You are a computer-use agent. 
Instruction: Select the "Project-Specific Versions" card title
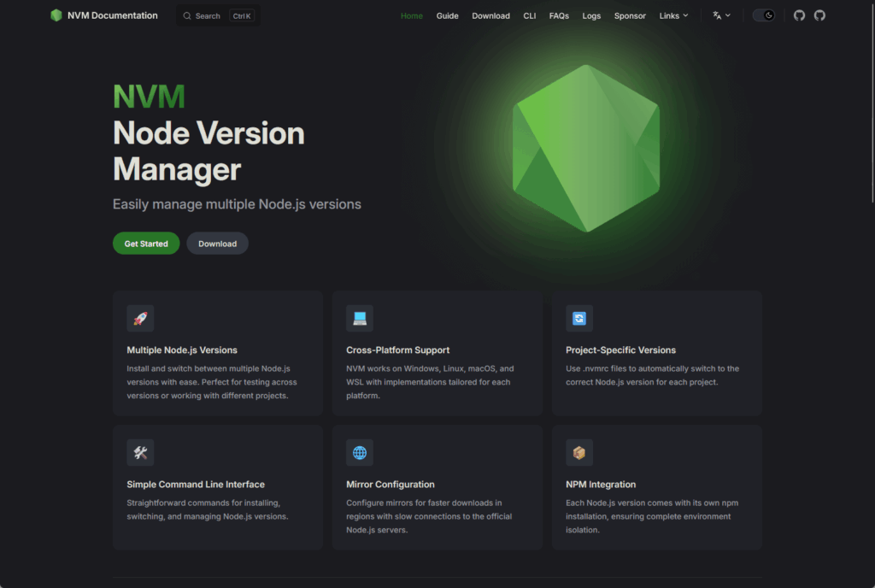coord(620,350)
